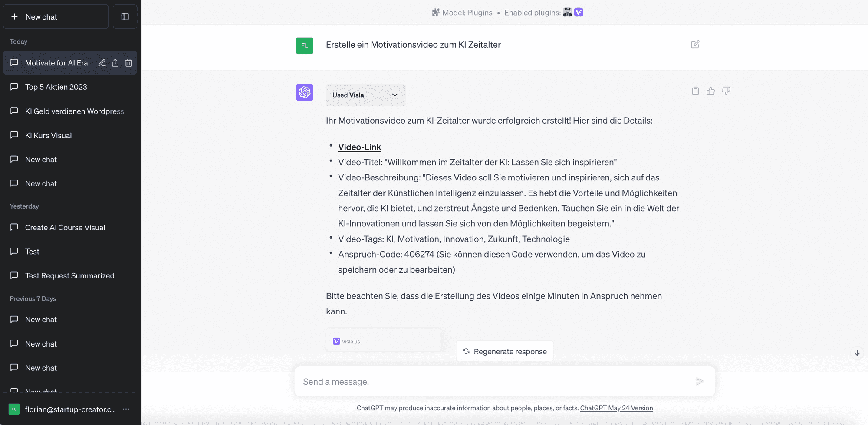Screen dimensions: 868x425
Task: Click Regenerate response button
Action: tap(505, 351)
